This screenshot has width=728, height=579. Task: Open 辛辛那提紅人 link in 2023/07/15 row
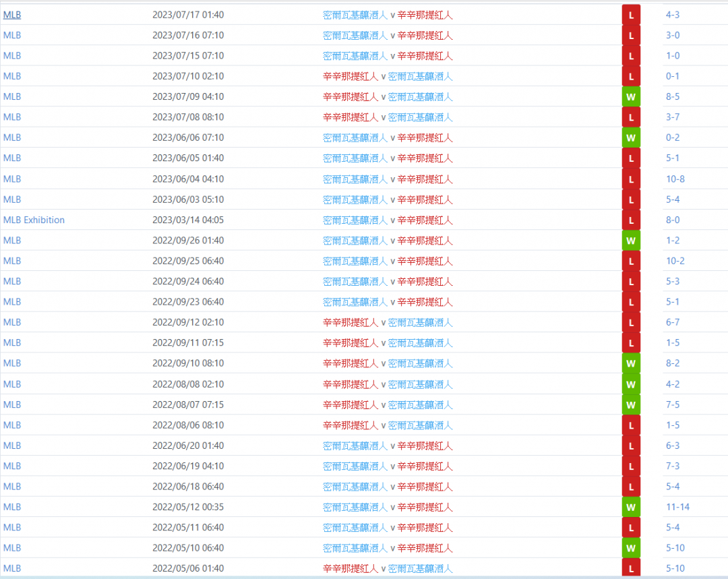point(425,56)
